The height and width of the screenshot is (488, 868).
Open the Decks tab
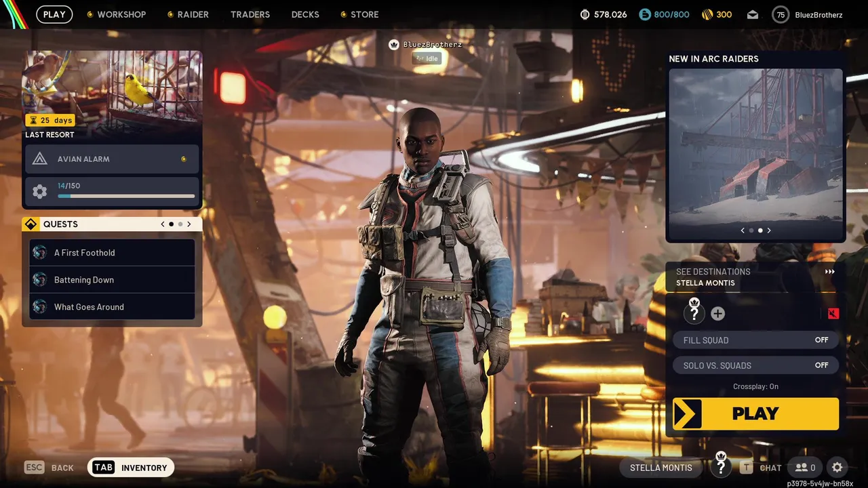(305, 14)
